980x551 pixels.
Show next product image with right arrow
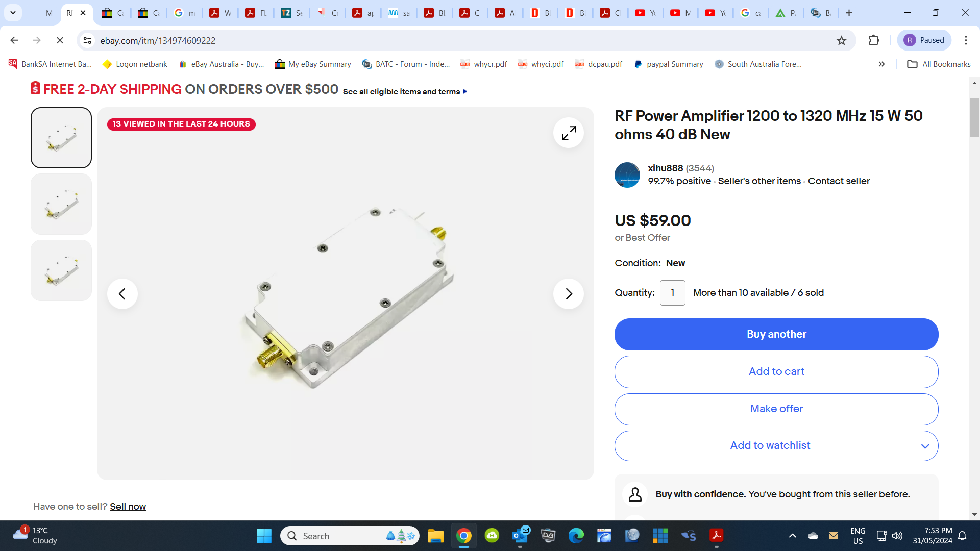click(x=569, y=294)
